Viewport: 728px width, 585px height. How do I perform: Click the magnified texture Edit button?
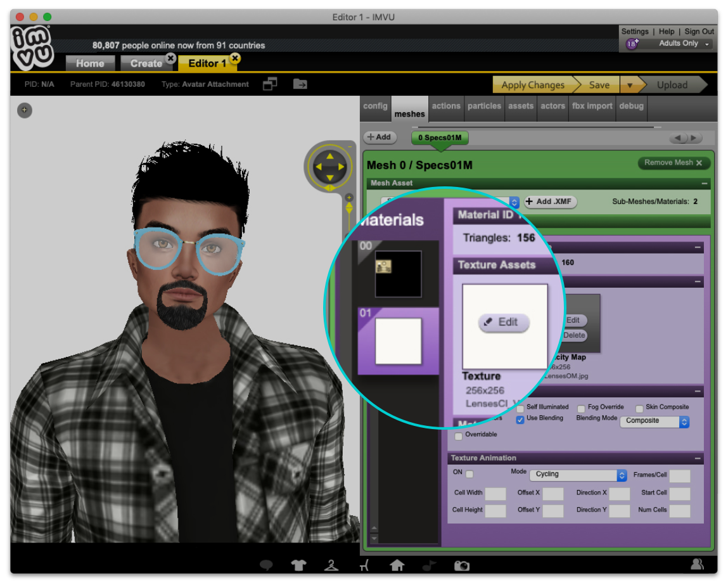503,322
